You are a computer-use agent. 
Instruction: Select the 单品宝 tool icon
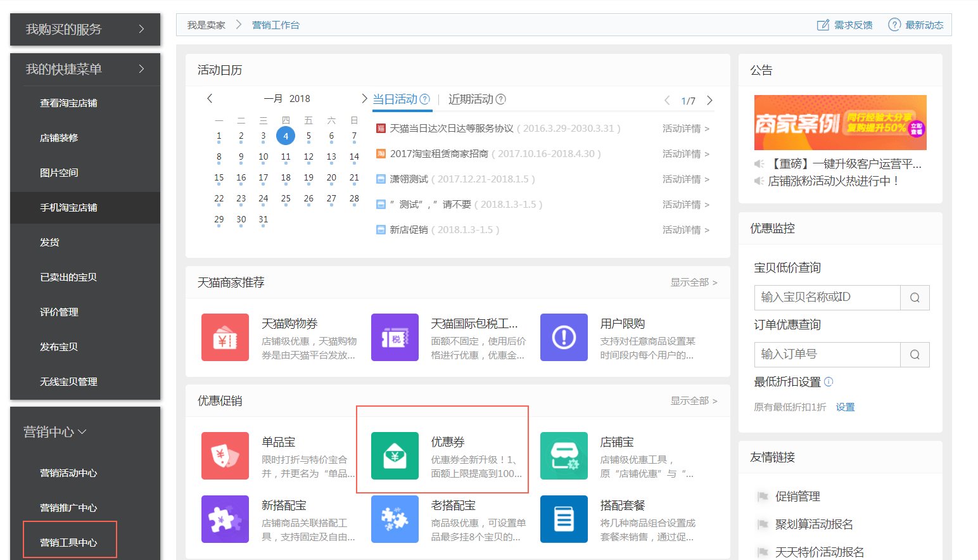point(225,455)
